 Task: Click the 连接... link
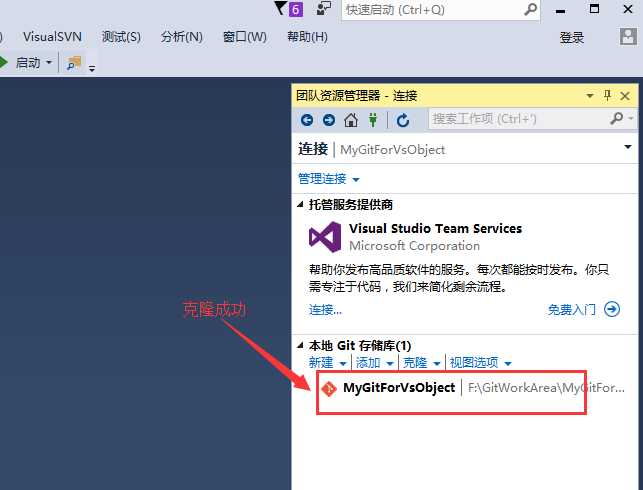point(325,310)
